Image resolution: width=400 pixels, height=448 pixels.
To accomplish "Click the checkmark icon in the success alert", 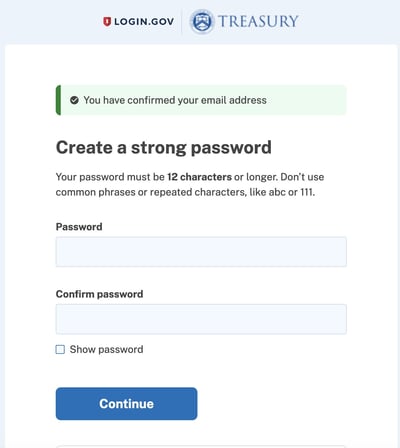I will click(x=74, y=100).
